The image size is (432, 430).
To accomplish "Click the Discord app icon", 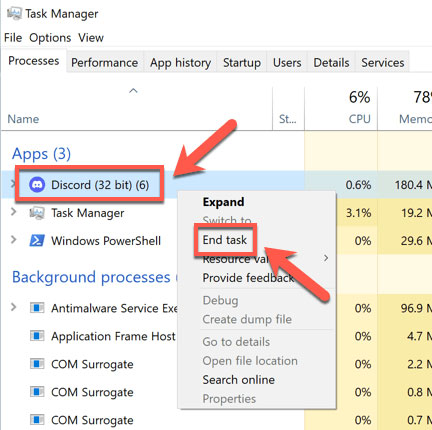I will click(x=37, y=185).
